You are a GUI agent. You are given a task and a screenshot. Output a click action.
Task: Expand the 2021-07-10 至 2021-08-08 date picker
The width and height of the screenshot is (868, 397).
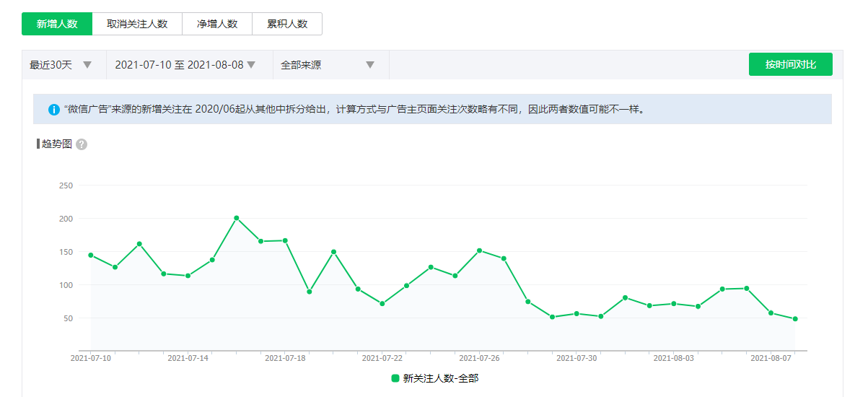186,65
